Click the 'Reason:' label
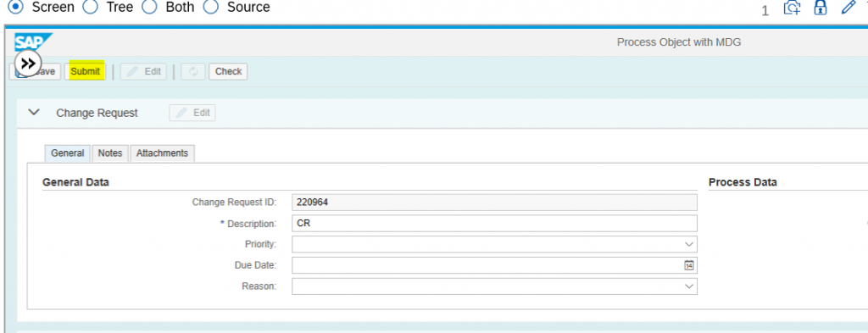The height and width of the screenshot is (333, 868). 259,286
